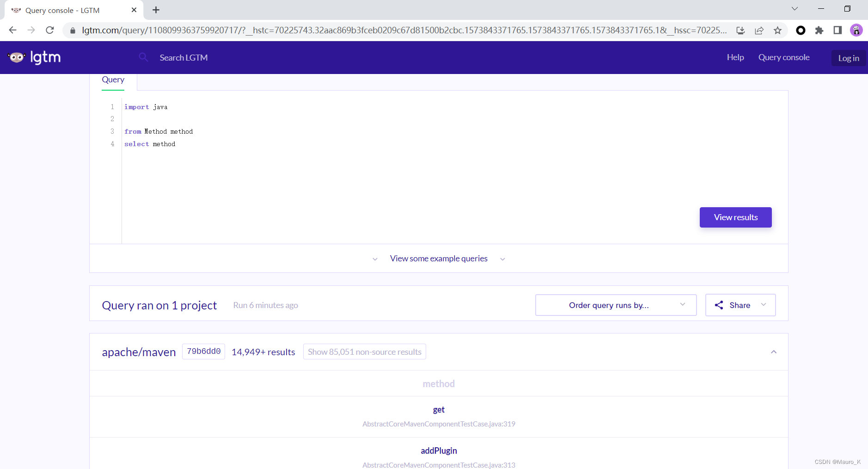Screen dimensions: 868x469
Task: Click the 79b6dd0 commit hash badge
Action: point(203,352)
